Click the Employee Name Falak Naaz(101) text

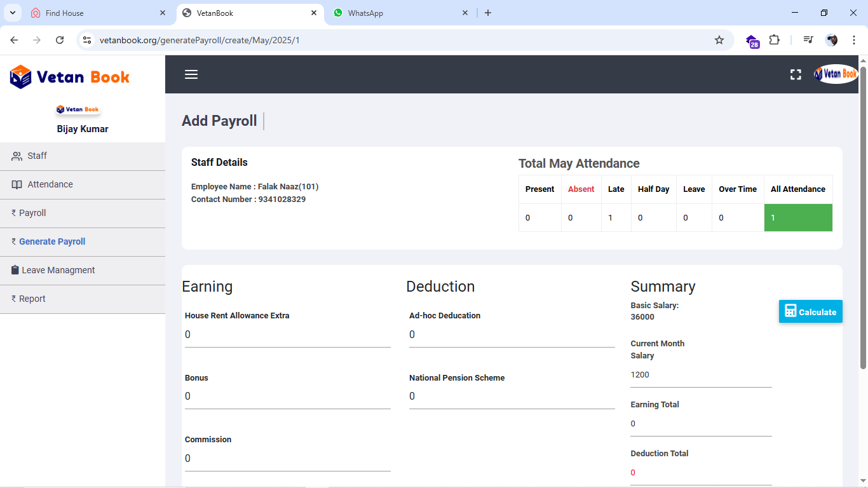click(x=255, y=187)
